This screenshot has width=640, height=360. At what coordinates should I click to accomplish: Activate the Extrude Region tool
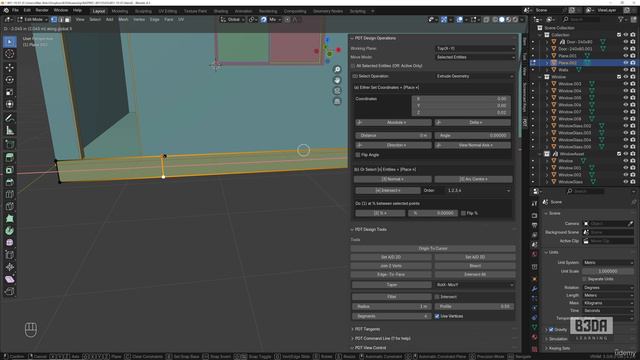click(x=9, y=158)
